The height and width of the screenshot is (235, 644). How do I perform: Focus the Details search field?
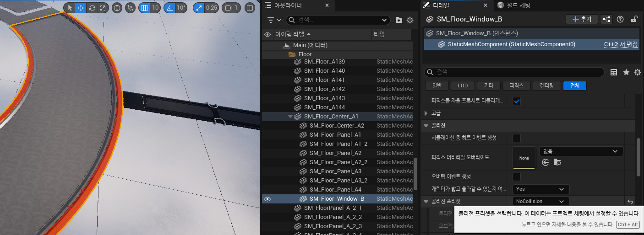[x=514, y=72]
